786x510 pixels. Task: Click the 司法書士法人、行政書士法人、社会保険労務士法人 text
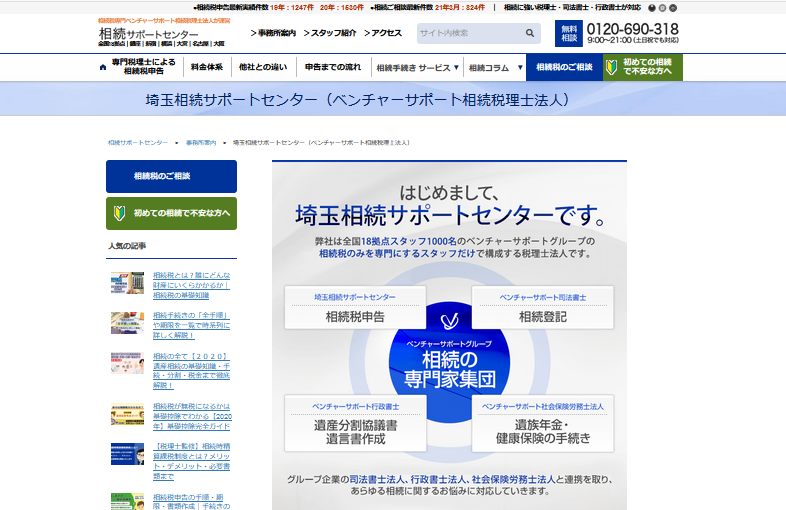(452, 479)
